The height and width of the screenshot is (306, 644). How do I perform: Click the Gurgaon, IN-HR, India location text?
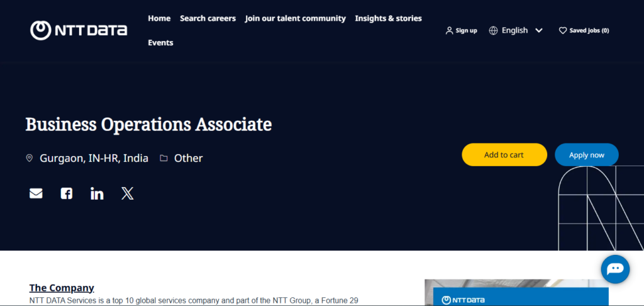click(x=94, y=158)
